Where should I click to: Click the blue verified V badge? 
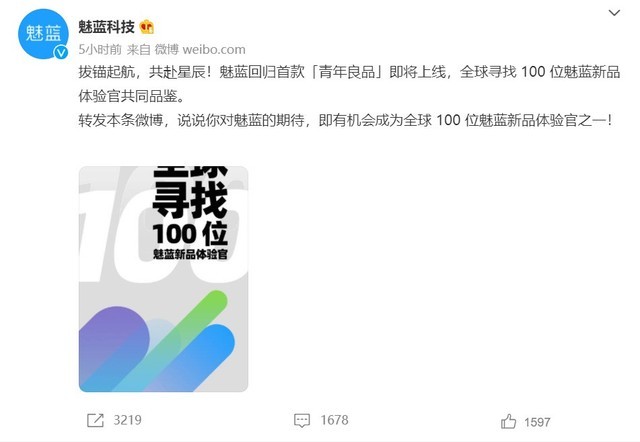61,52
